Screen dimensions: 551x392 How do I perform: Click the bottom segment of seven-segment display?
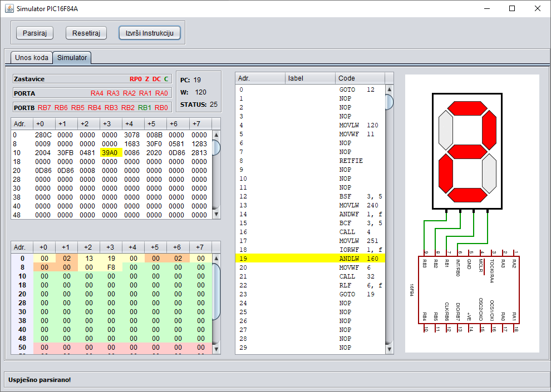(467, 195)
